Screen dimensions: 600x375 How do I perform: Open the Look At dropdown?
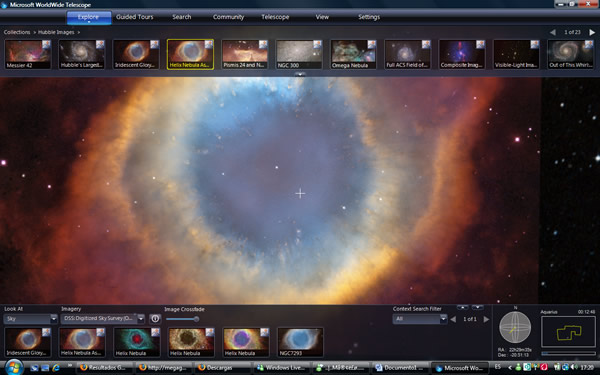click(x=31, y=319)
